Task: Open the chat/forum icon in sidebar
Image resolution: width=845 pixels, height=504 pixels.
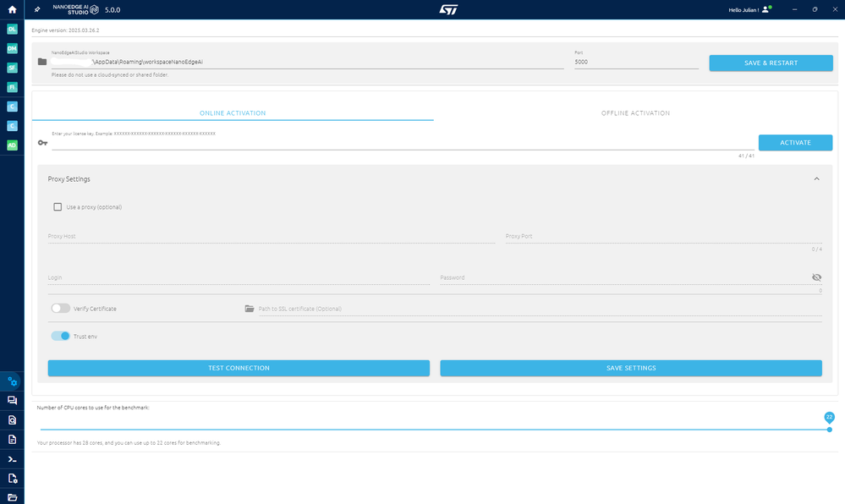Action: 12,401
